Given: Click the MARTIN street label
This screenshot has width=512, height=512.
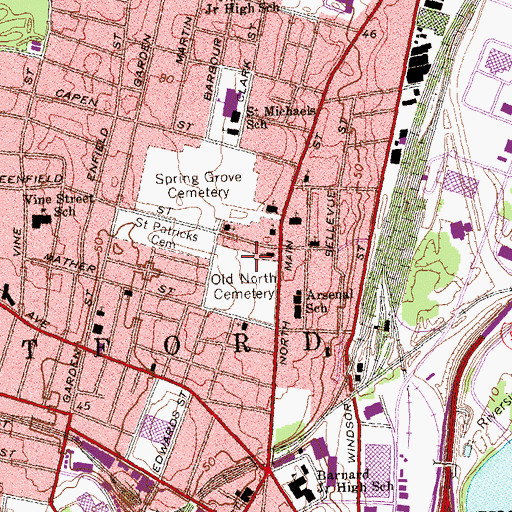Looking at the screenshot, I should (184, 40).
